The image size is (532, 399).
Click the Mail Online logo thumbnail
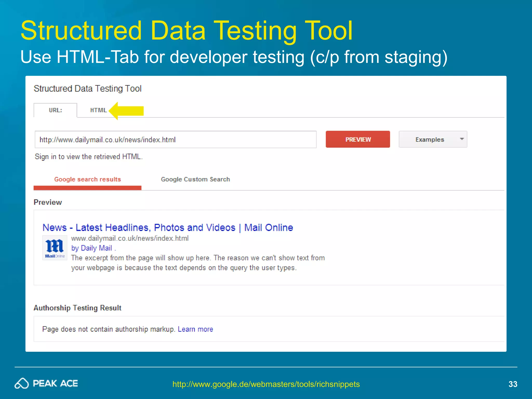tap(55, 248)
